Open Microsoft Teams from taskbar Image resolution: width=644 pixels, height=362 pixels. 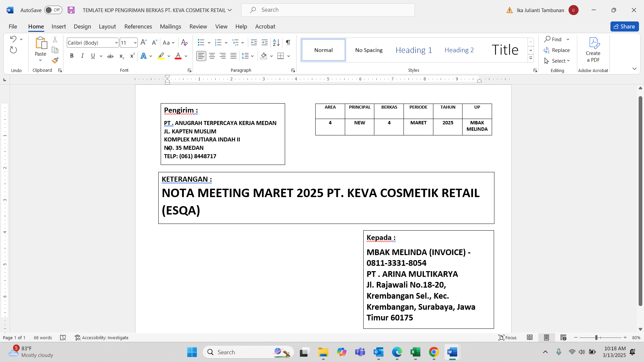360,352
